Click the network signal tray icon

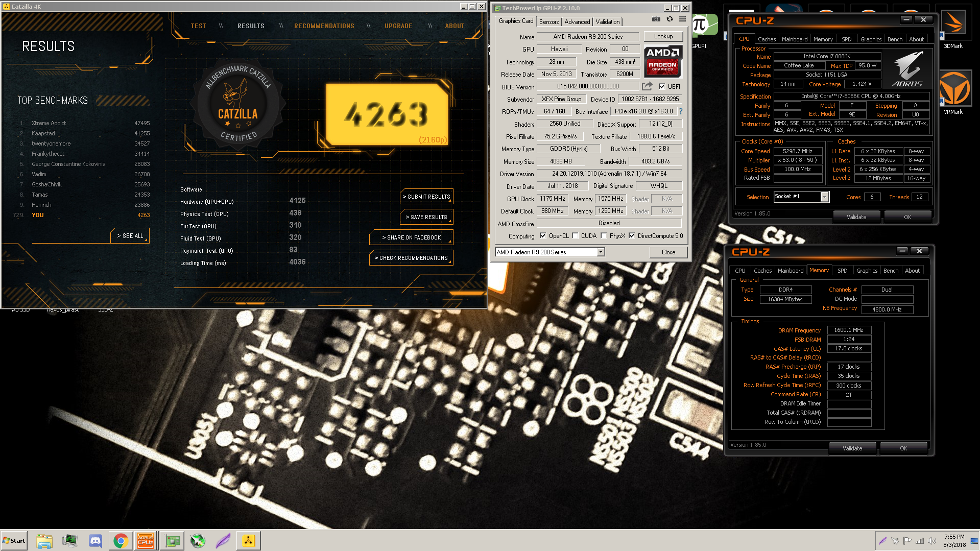point(920,541)
